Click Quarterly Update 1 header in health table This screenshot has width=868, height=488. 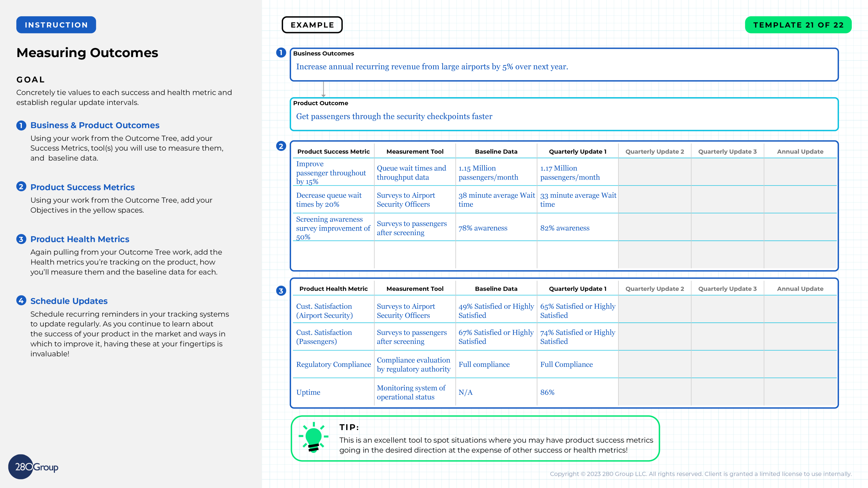(578, 289)
